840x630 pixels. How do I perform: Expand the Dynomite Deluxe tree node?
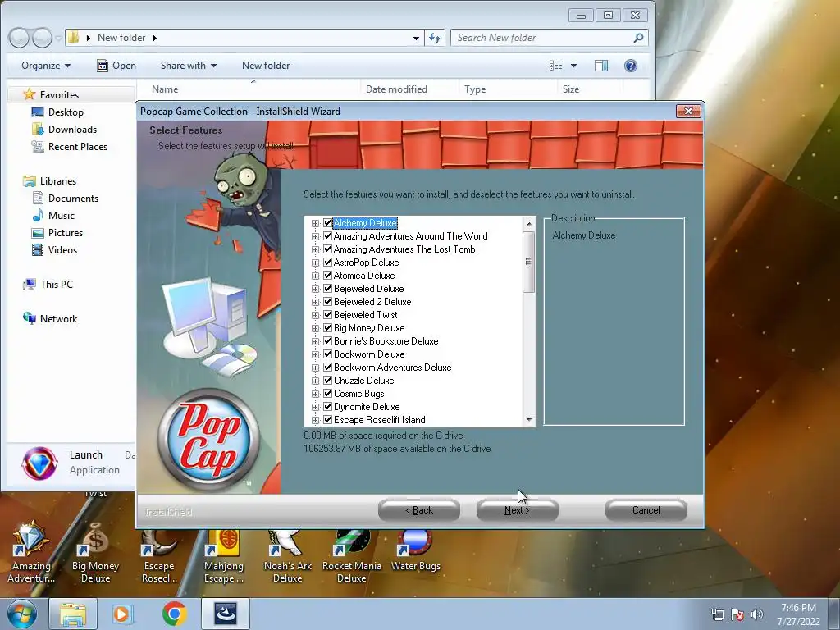coord(315,407)
